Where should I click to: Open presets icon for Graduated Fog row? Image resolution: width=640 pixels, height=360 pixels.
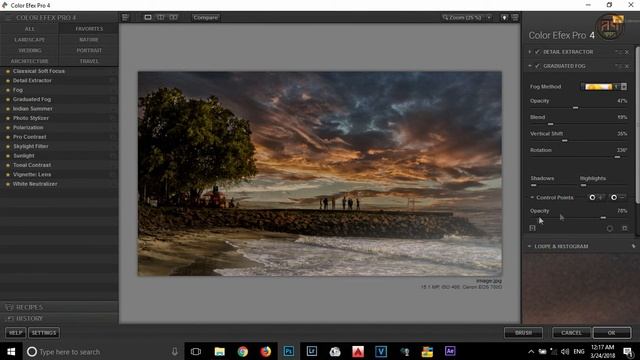112,99
